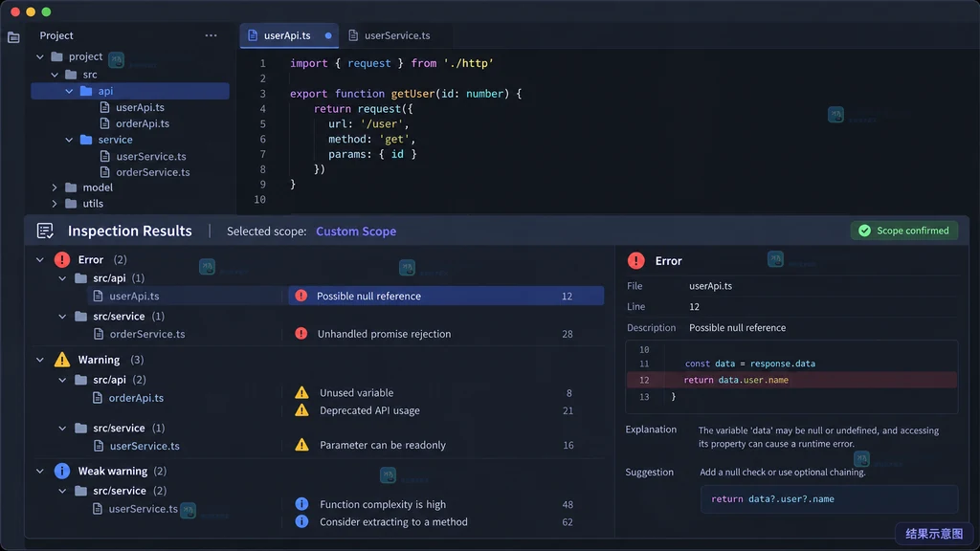Click the './http' import path in editor
This screenshot has width=980, height=551.
pos(468,63)
